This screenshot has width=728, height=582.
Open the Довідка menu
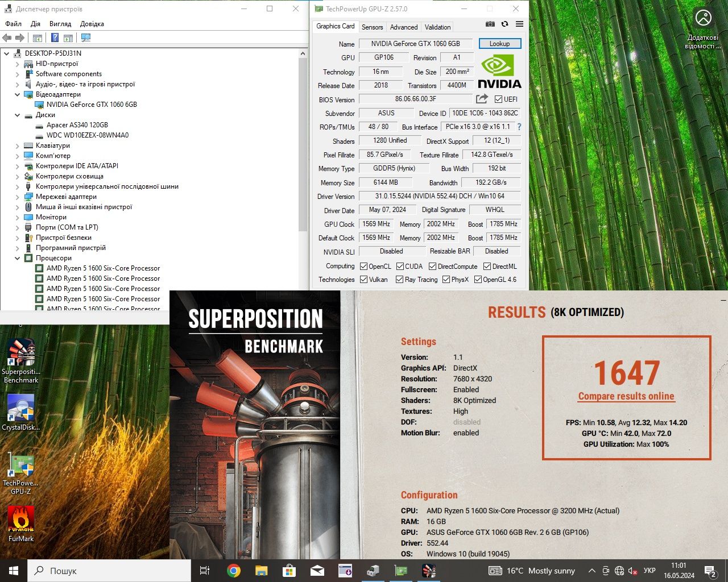(x=92, y=24)
